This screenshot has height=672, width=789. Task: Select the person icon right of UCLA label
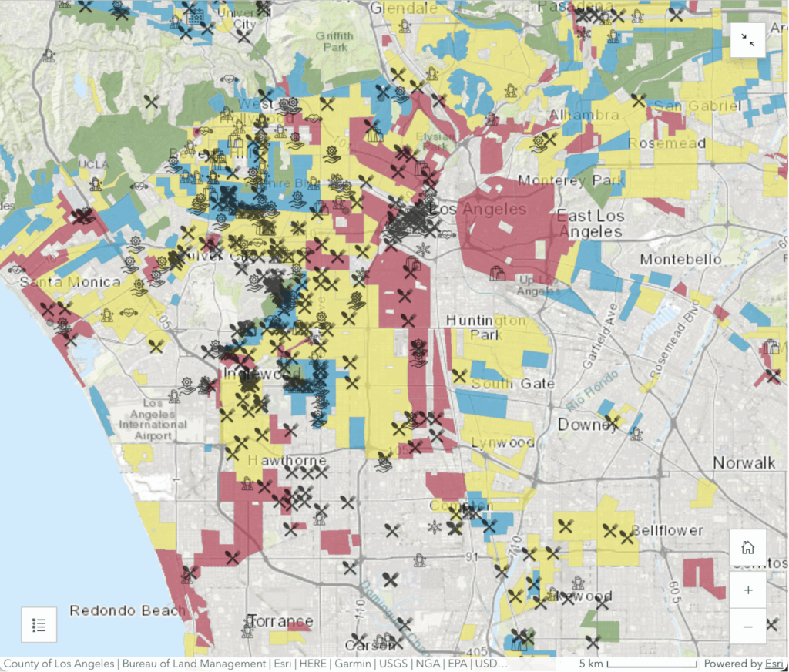click(x=96, y=183)
